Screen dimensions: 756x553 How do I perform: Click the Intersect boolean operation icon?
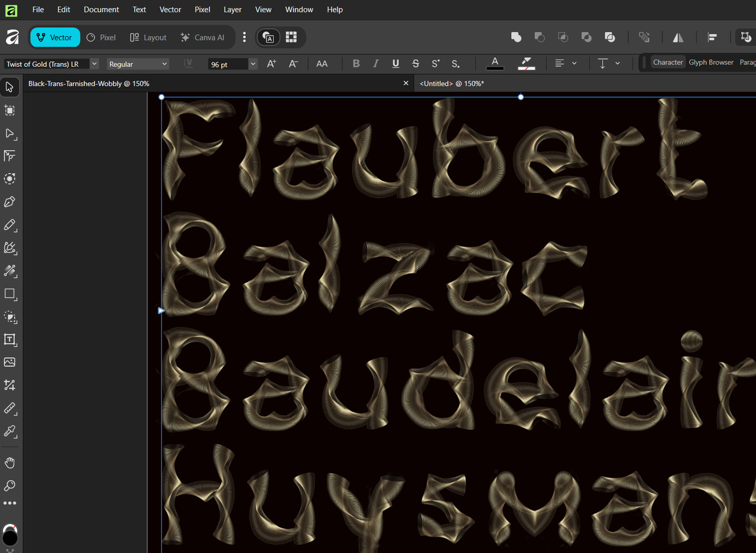[563, 37]
